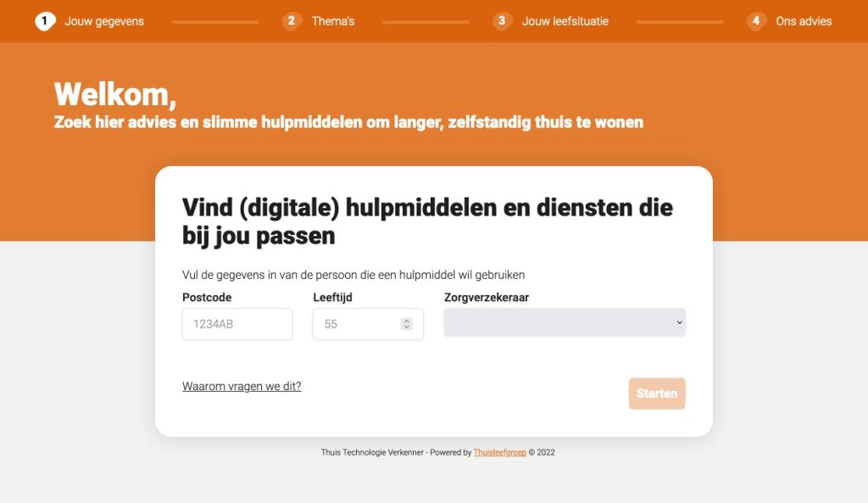Image resolution: width=868 pixels, height=503 pixels.
Task: Follow the Thuisleefgroep footer link
Action: tap(500, 452)
